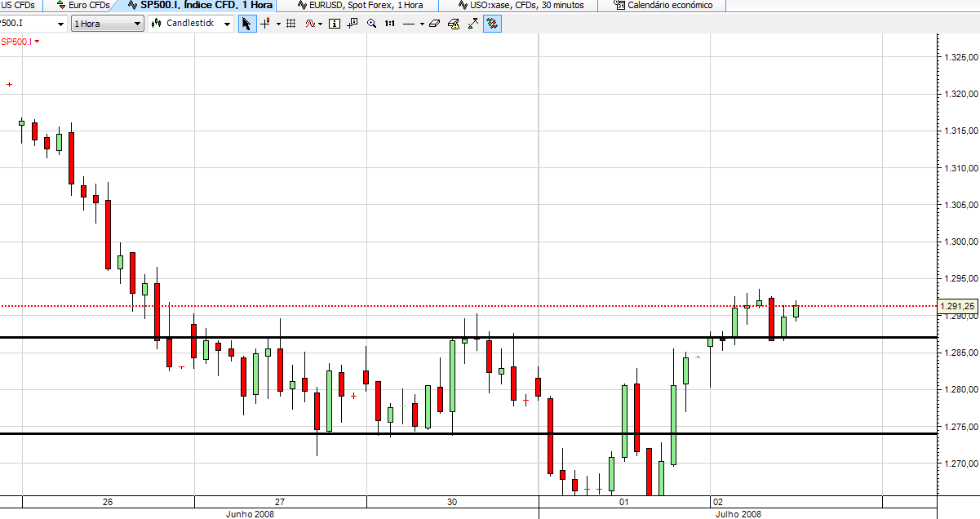Click the 1.315,00 price axis label
The image size is (980, 519).
[x=960, y=131]
